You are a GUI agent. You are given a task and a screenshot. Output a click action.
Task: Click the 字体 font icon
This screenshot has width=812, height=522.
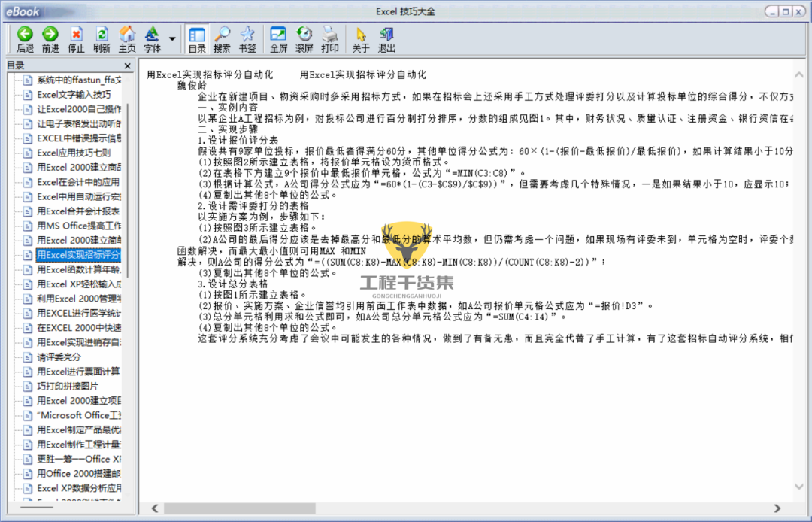(x=152, y=40)
